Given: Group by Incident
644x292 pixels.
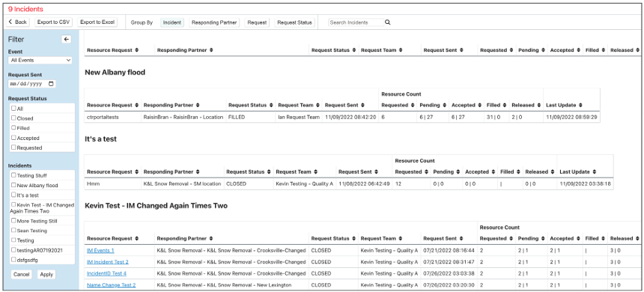Looking at the screenshot, I should (172, 22).
